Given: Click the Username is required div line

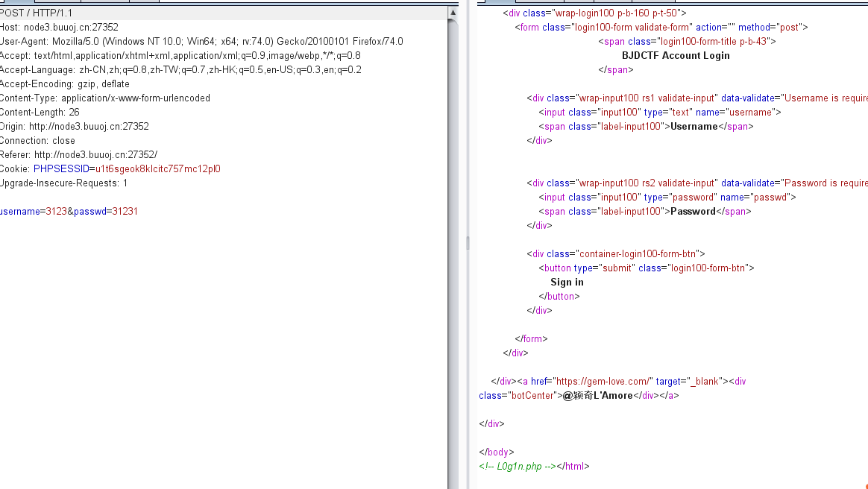Looking at the screenshot, I should coord(697,98).
